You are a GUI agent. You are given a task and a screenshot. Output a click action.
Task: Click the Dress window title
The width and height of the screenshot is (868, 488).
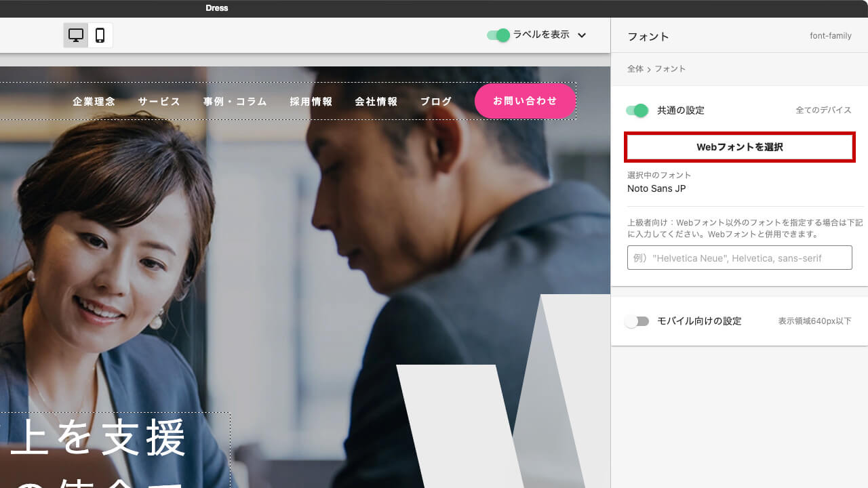click(217, 8)
